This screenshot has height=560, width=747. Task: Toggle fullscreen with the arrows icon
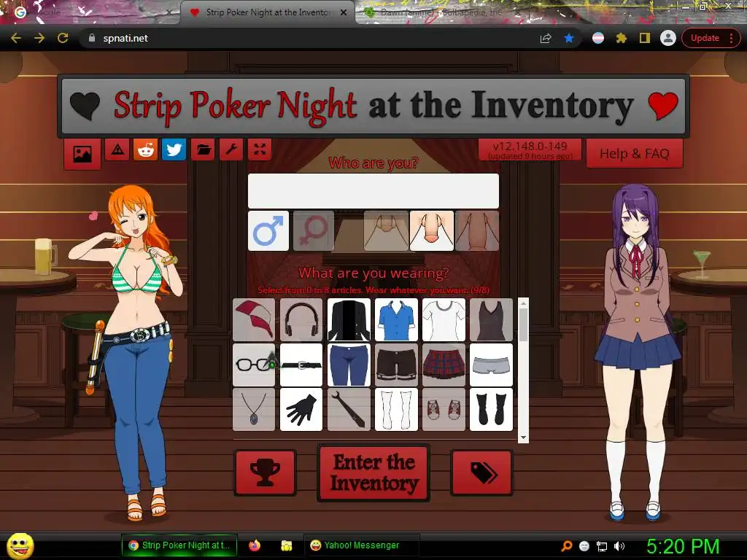[260, 150]
